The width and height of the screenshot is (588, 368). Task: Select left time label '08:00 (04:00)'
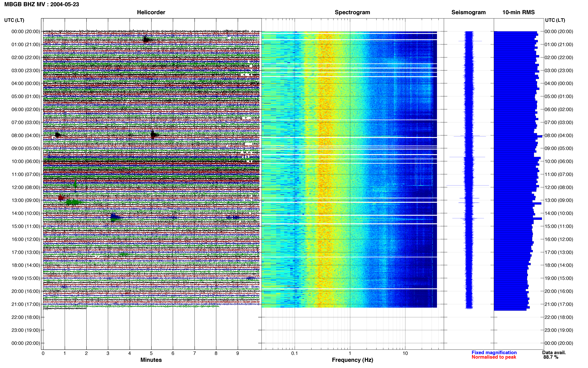tap(26, 135)
